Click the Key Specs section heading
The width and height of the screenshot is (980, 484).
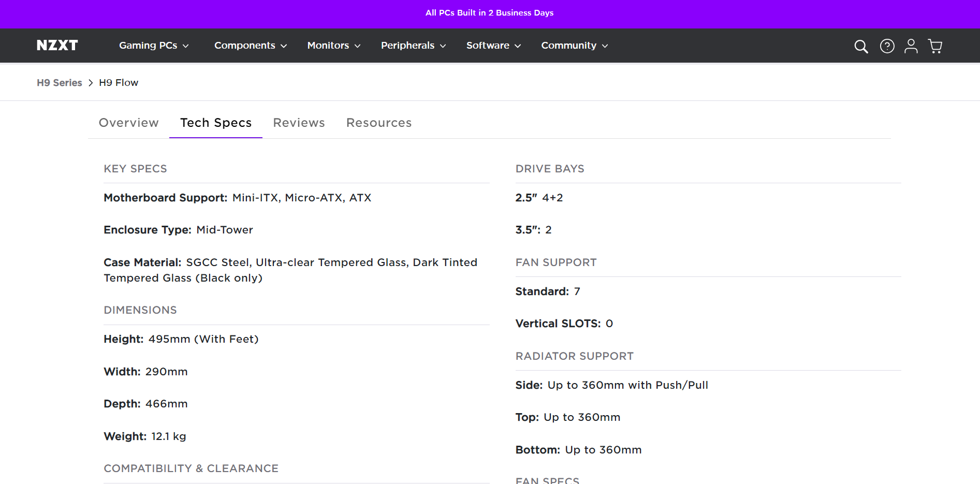point(135,169)
